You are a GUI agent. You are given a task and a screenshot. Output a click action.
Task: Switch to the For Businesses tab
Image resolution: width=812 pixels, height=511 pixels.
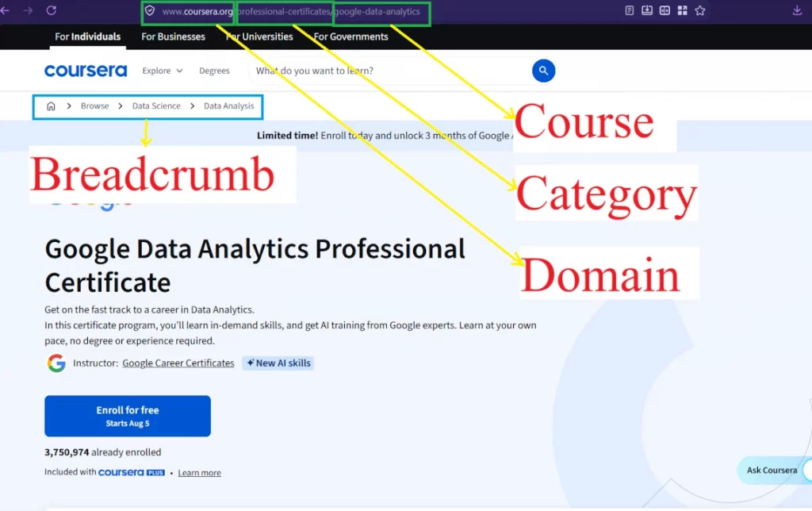coord(173,36)
